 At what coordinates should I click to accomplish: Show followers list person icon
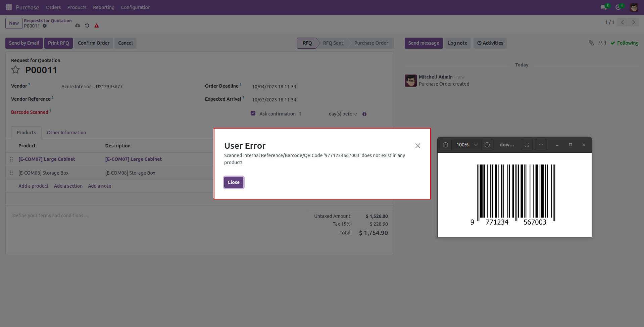(x=602, y=43)
